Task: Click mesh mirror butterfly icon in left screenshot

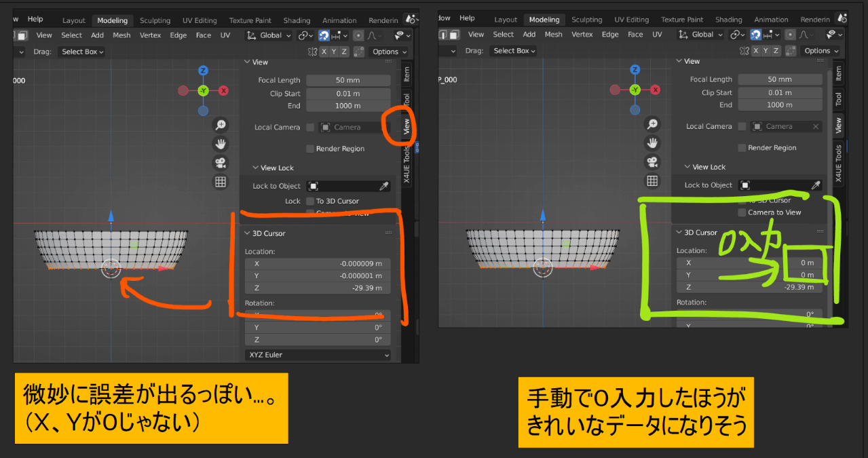Action: 313,52
